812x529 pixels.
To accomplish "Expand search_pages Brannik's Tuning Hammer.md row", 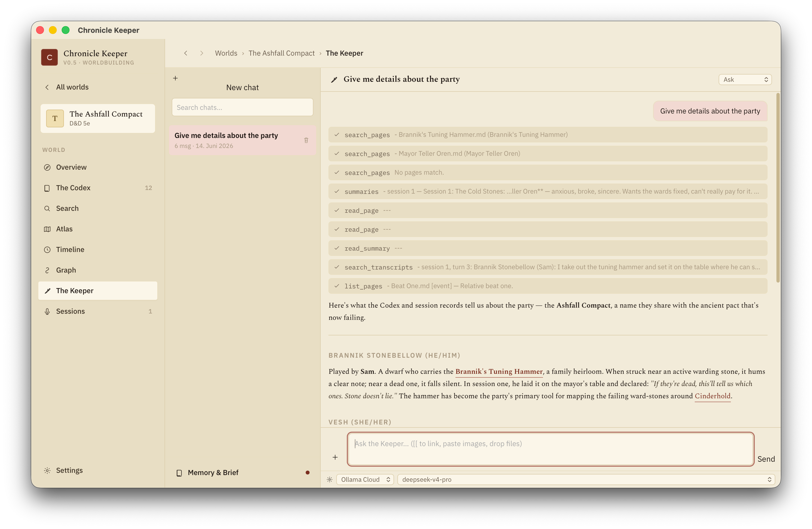I will (x=548, y=135).
